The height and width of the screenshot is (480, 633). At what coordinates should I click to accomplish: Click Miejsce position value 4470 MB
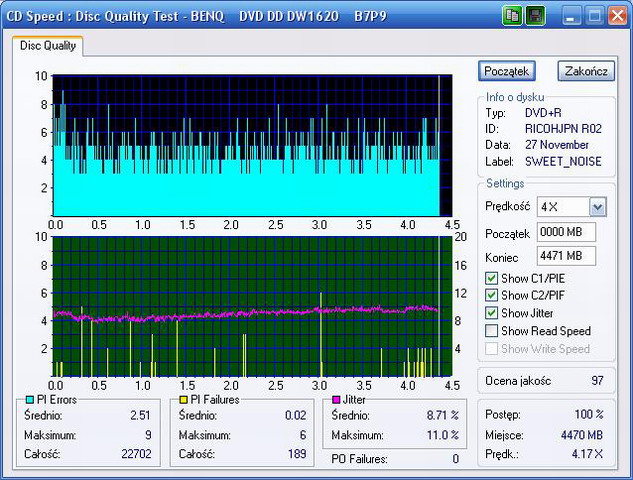click(582, 435)
